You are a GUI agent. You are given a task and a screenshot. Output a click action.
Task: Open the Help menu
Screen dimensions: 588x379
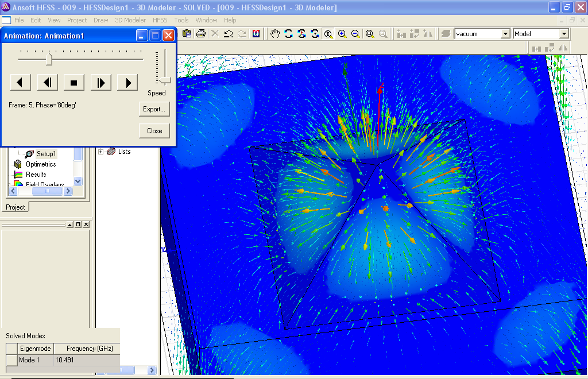click(230, 20)
